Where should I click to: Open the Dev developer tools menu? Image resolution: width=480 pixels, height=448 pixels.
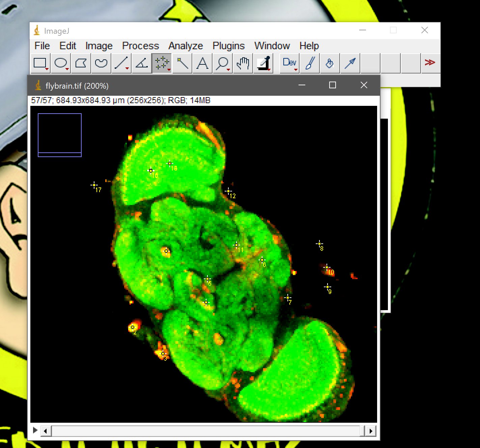coord(289,63)
